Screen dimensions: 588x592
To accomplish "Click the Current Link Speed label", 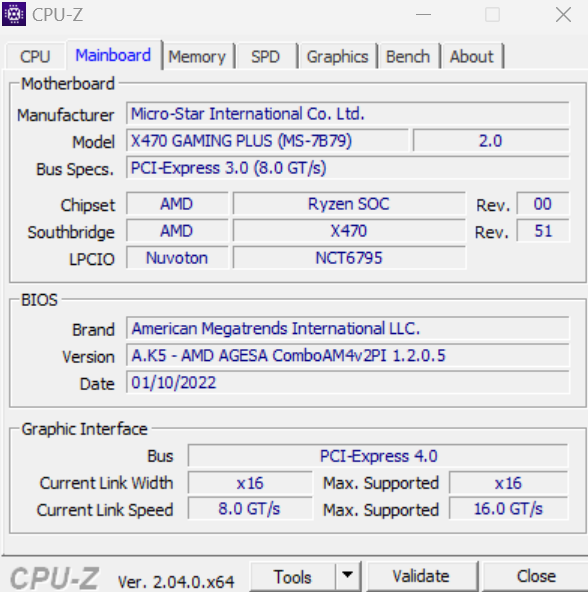I will [x=105, y=510].
